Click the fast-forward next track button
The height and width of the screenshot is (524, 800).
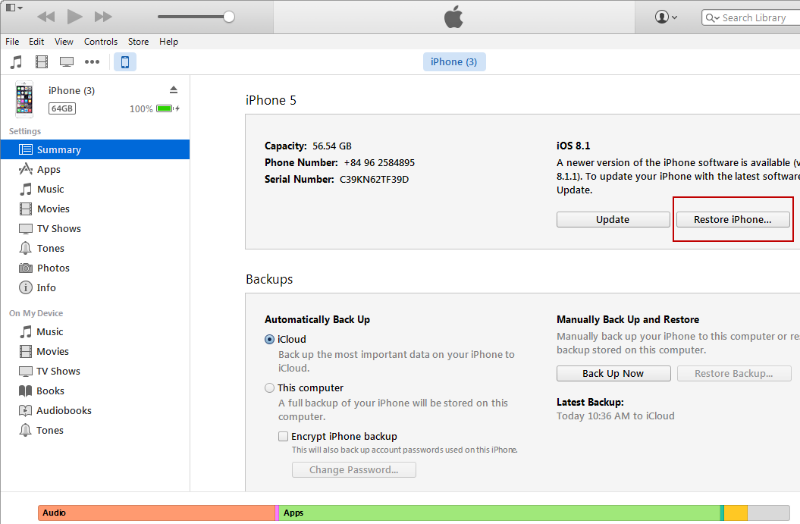(x=103, y=17)
